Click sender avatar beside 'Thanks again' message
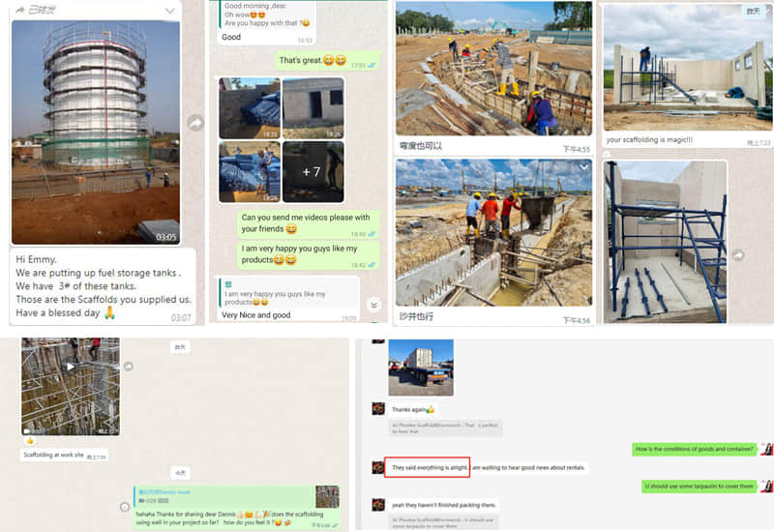Image resolution: width=774 pixels, height=532 pixels. click(x=378, y=409)
